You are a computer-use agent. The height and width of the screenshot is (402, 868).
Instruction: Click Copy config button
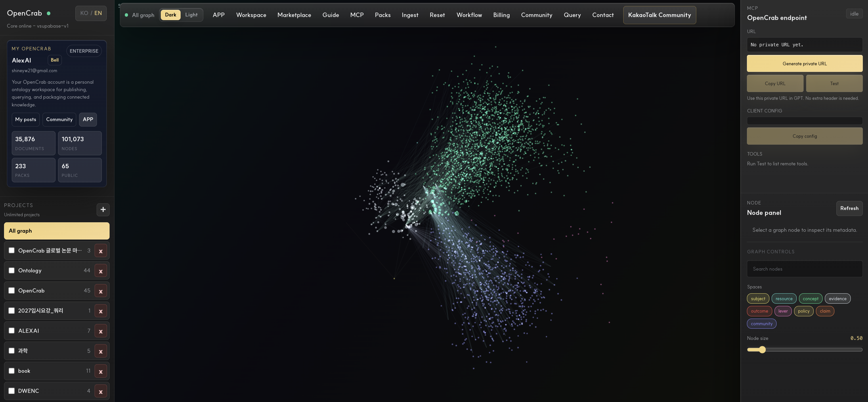click(804, 136)
